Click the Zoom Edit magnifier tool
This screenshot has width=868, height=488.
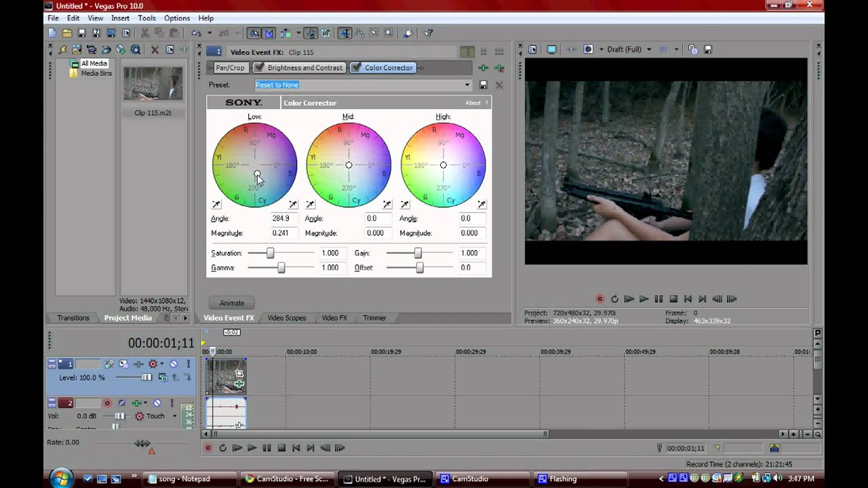click(x=389, y=33)
